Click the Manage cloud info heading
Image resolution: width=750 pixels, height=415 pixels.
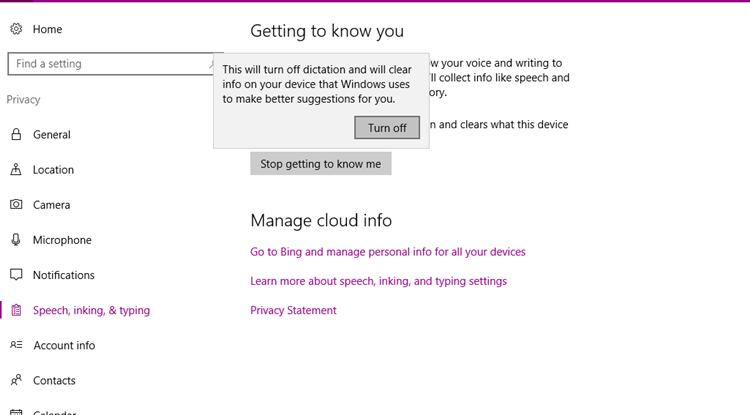[x=321, y=220]
